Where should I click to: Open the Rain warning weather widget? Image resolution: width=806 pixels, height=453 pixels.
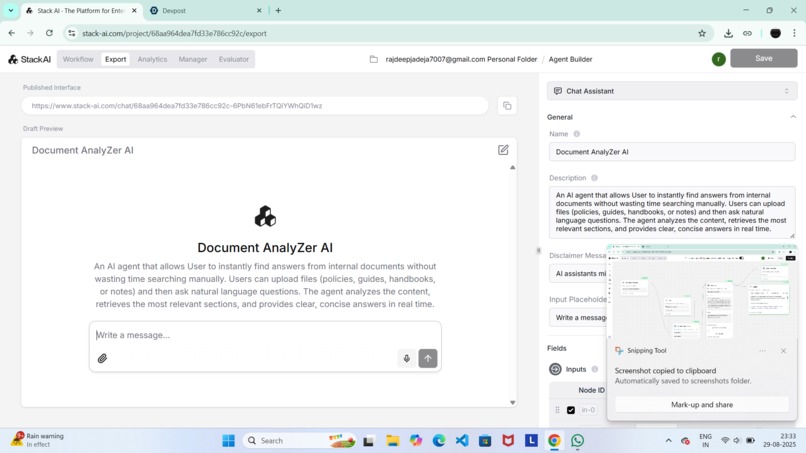click(39, 440)
